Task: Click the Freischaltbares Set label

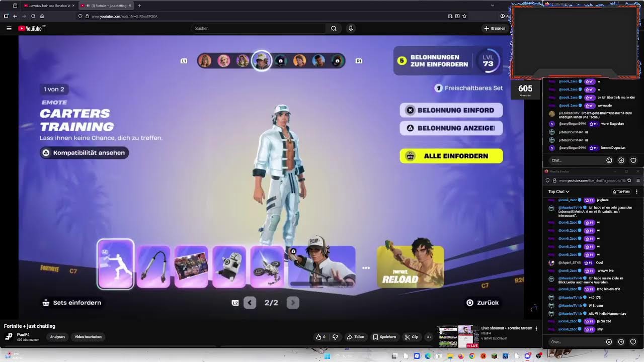Action: point(468,88)
